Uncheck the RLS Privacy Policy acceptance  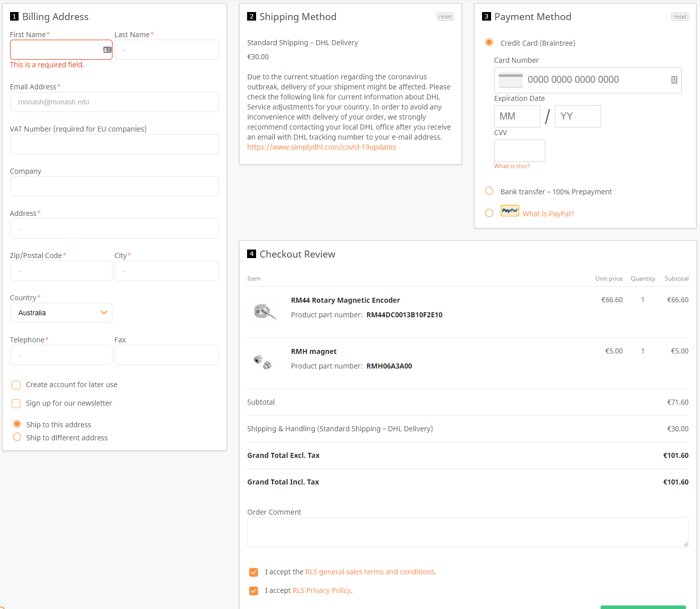tap(254, 591)
